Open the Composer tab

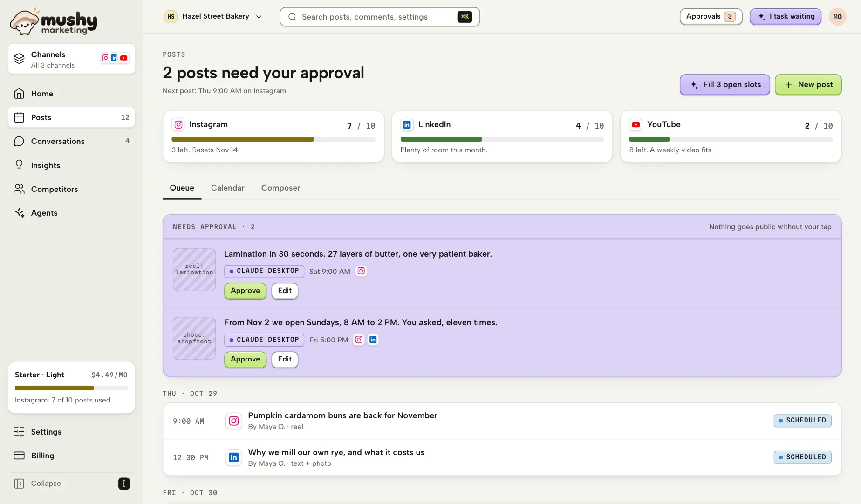[x=280, y=188]
